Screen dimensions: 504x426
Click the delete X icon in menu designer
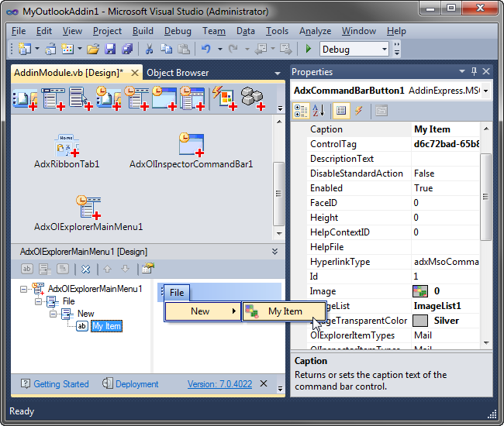tap(86, 269)
